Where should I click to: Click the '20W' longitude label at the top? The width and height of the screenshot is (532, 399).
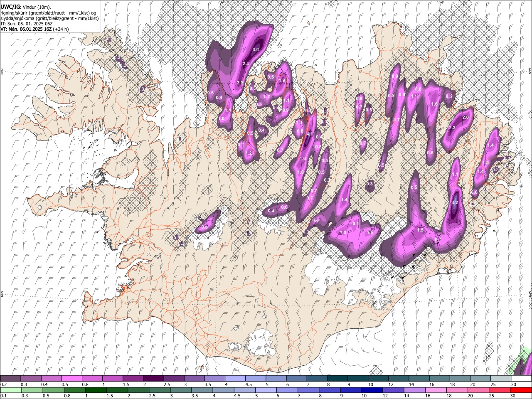point(222,2)
